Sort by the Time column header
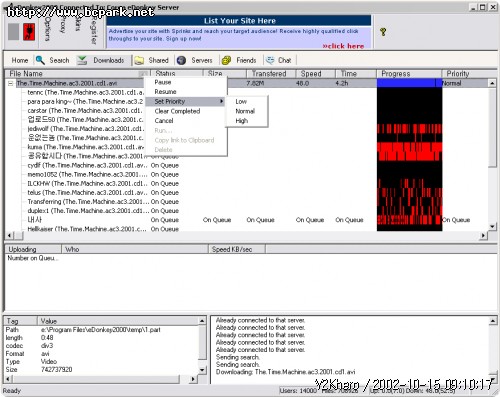The width and height of the screenshot is (500, 397). pos(356,73)
